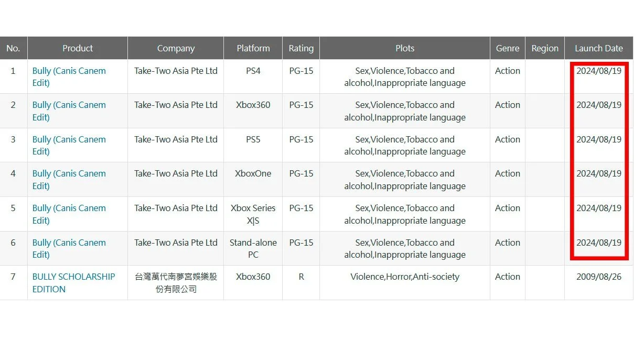Click the Rating column header
The height and width of the screenshot is (352, 644).
[x=301, y=48]
